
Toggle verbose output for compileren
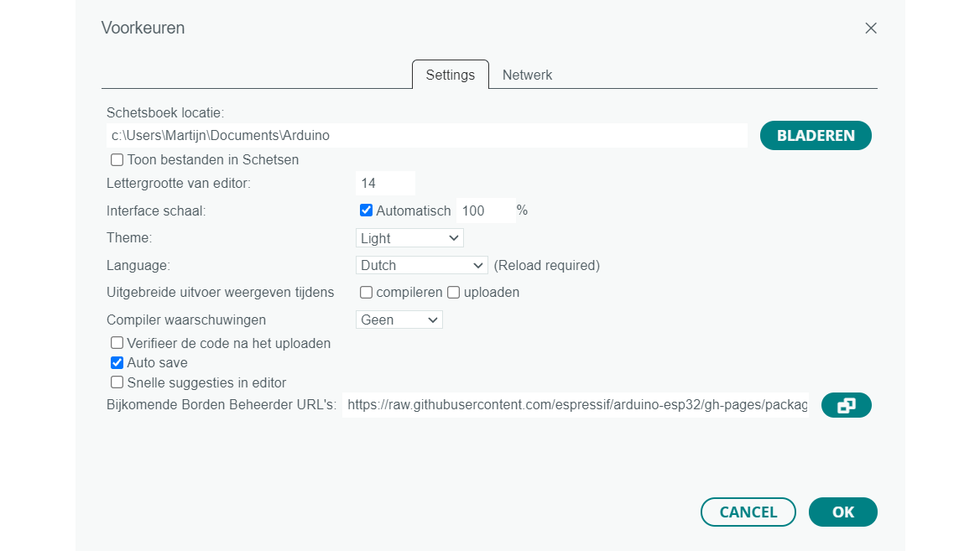click(367, 293)
